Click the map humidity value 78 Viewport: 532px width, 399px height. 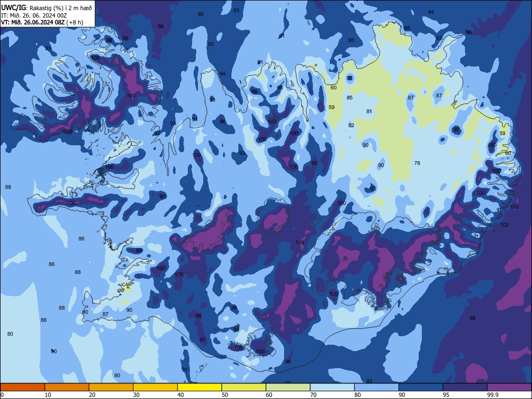pyautogui.click(x=417, y=163)
